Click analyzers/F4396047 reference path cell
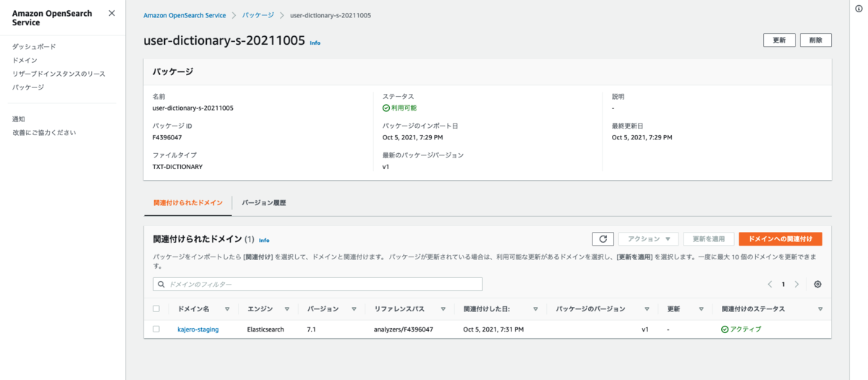 (x=404, y=329)
